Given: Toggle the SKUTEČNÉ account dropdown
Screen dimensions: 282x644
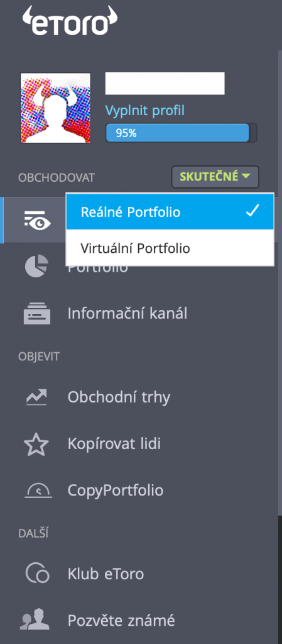Looking at the screenshot, I should [215, 177].
